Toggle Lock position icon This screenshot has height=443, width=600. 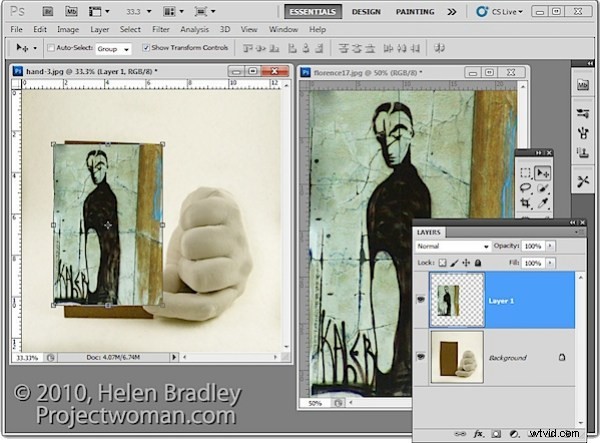[x=466, y=263]
